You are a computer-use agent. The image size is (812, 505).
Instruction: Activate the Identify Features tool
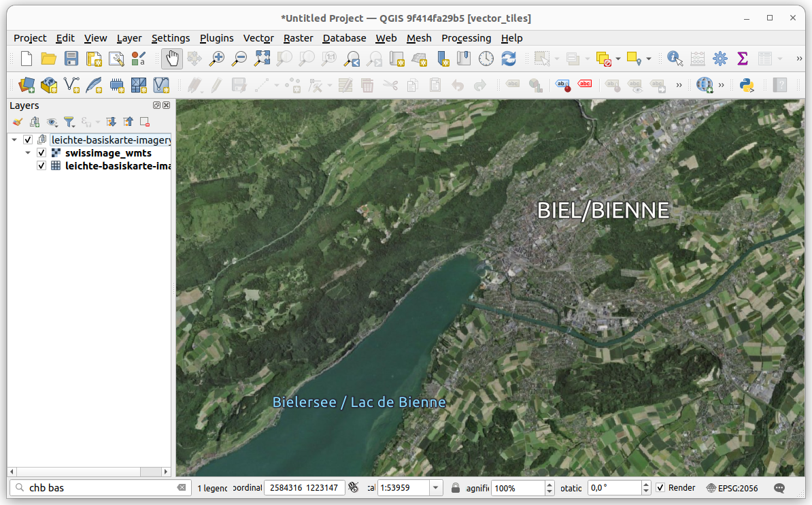coord(675,59)
